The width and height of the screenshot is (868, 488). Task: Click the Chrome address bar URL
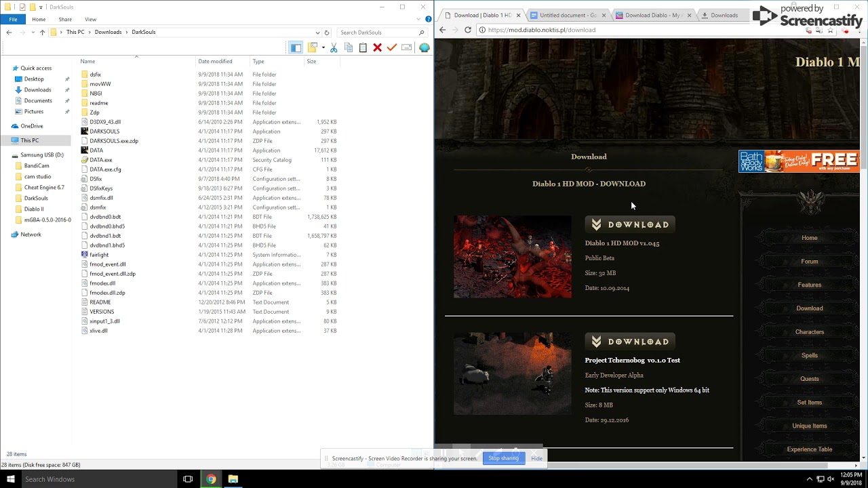point(541,30)
